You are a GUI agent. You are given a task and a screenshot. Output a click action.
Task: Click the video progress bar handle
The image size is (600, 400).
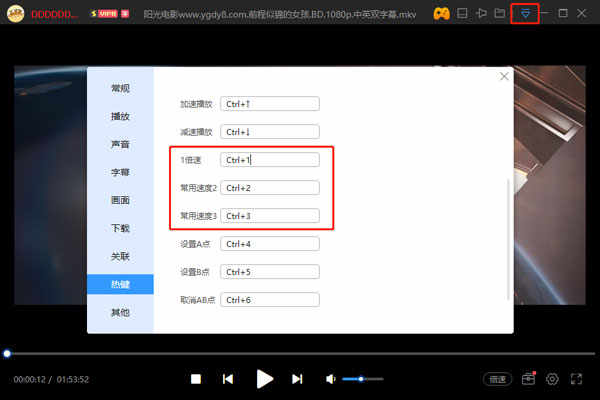tap(7, 354)
